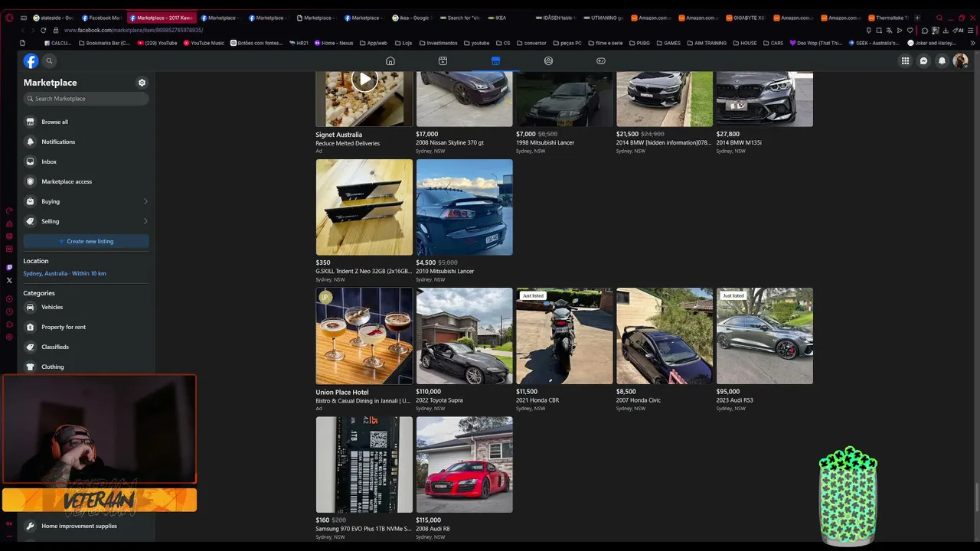Open a new browser tab
980x551 pixels.
coord(917,18)
